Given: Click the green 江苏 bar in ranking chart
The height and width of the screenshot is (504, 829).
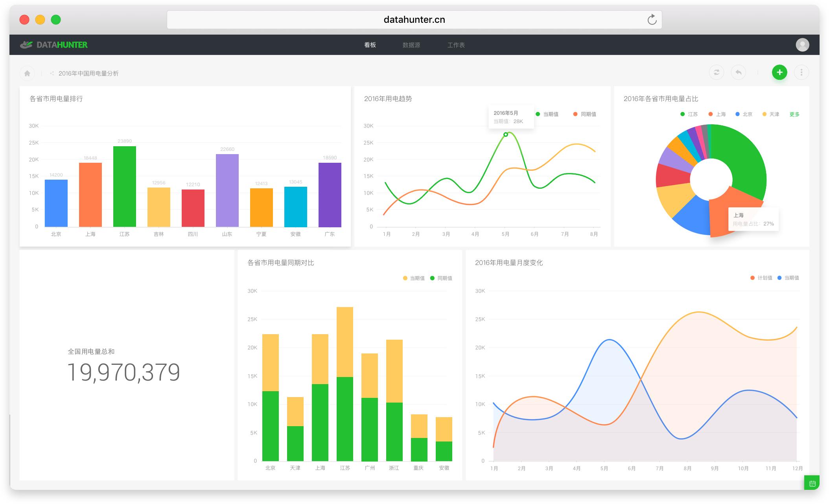Looking at the screenshot, I should click(125, 186).
